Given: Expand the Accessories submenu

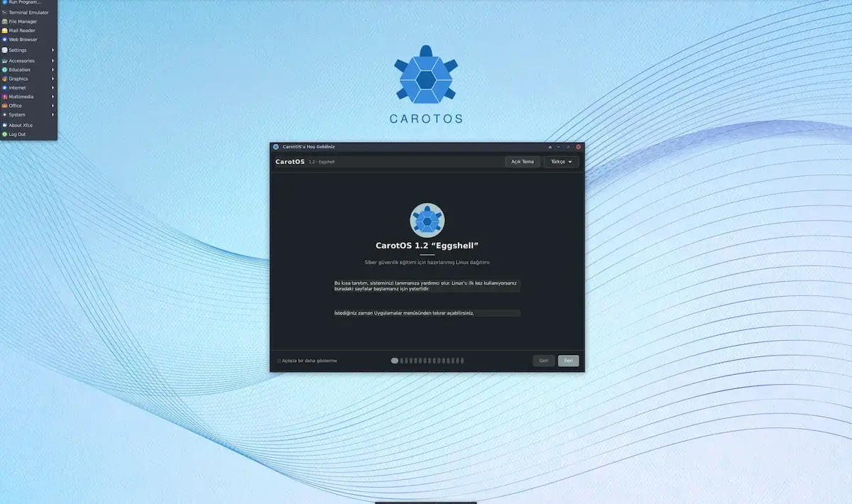Looking at the screenshot, I should click(28, 61).
